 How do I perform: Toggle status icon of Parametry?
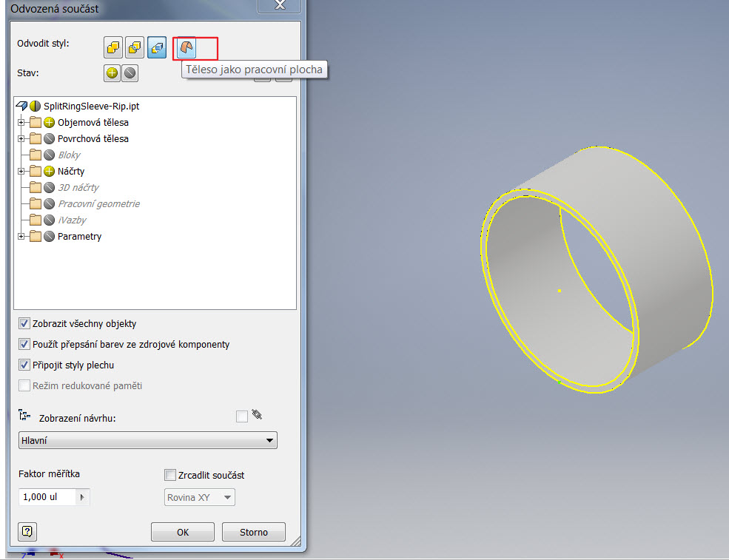(50, 237)
